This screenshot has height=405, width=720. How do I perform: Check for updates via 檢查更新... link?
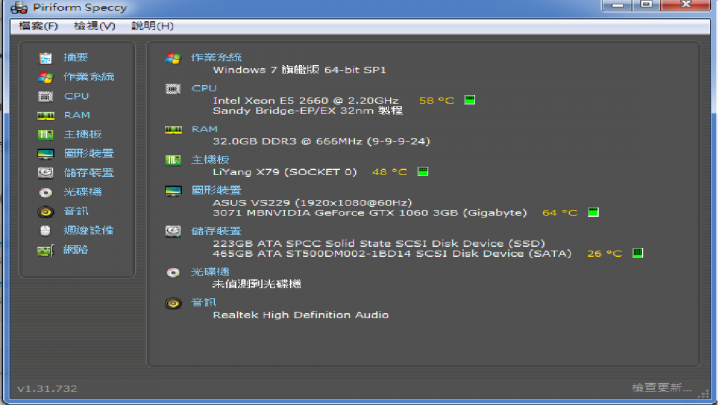coord(662,388)
